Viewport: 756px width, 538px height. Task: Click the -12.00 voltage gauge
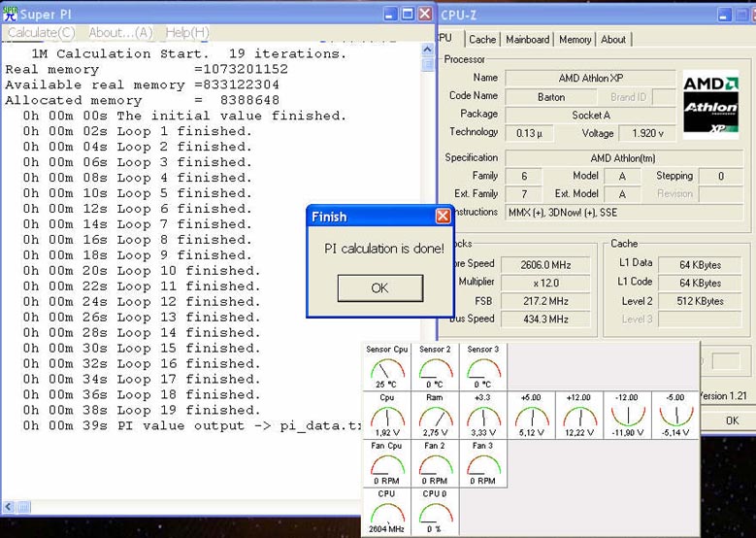point(628,415)
